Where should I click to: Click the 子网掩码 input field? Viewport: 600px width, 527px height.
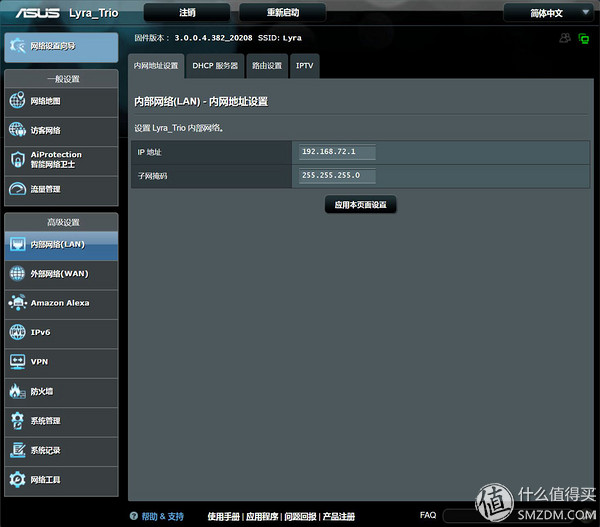[x=337, y=176]
